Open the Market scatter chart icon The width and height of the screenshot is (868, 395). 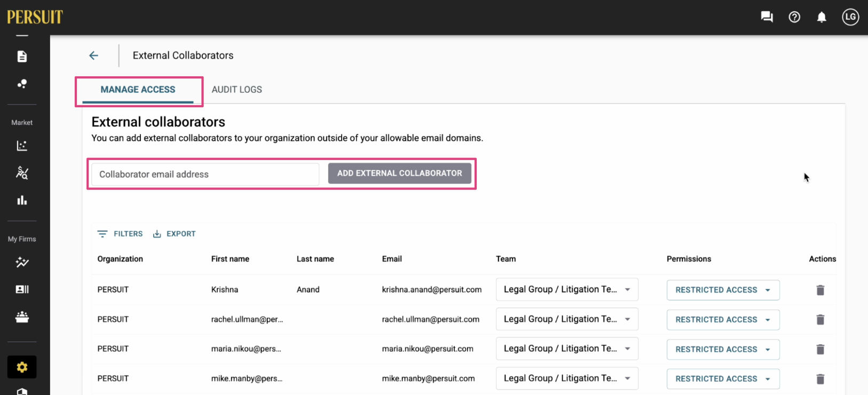tap(22, 146)
